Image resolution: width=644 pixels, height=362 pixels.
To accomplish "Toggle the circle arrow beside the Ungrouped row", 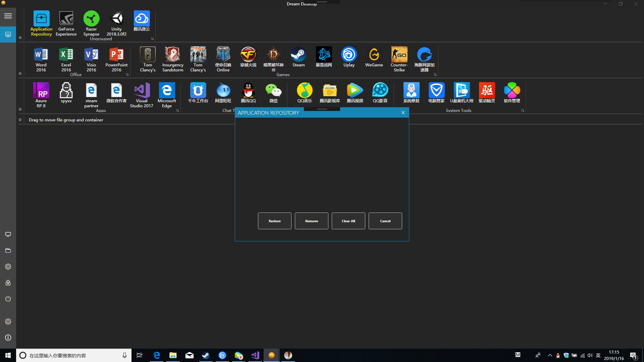I will [20, 38].
